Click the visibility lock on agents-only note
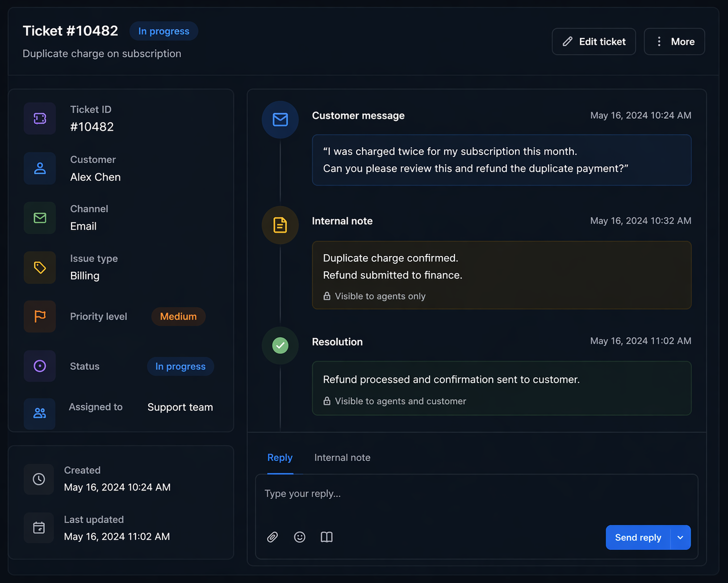 pyautogui.click(x=327, y=296)
